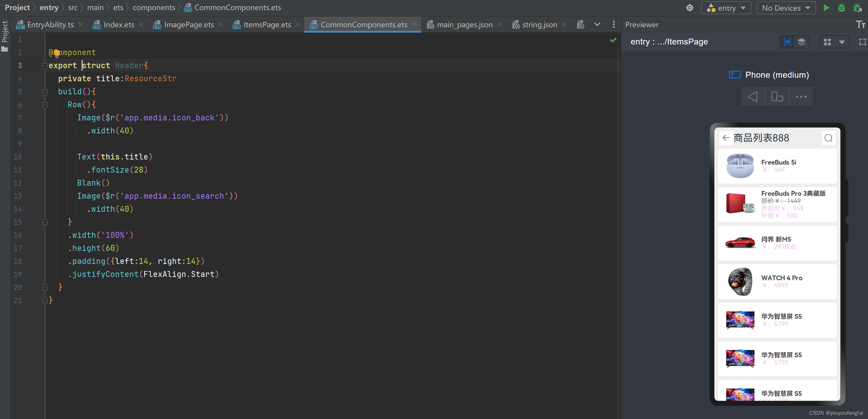
Task: Click the font size Tt icon in Previewer
Action: tap(861, 25)
